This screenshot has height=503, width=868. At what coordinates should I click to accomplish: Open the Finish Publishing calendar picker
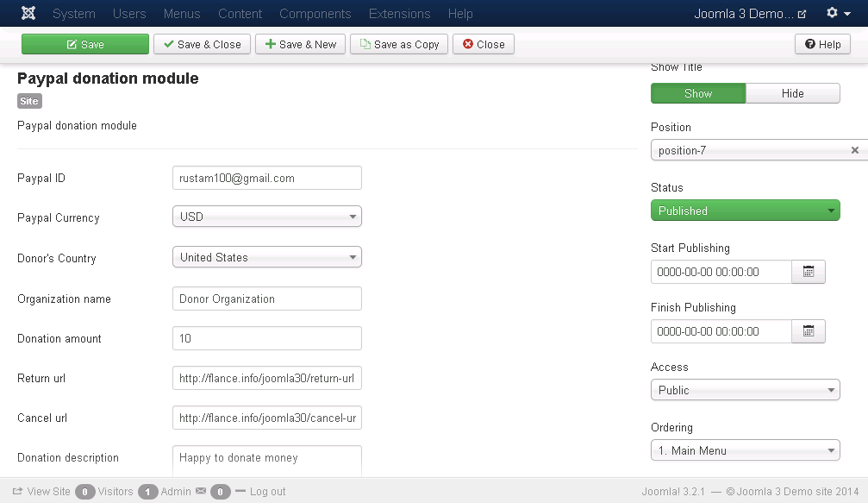(809, 331)
